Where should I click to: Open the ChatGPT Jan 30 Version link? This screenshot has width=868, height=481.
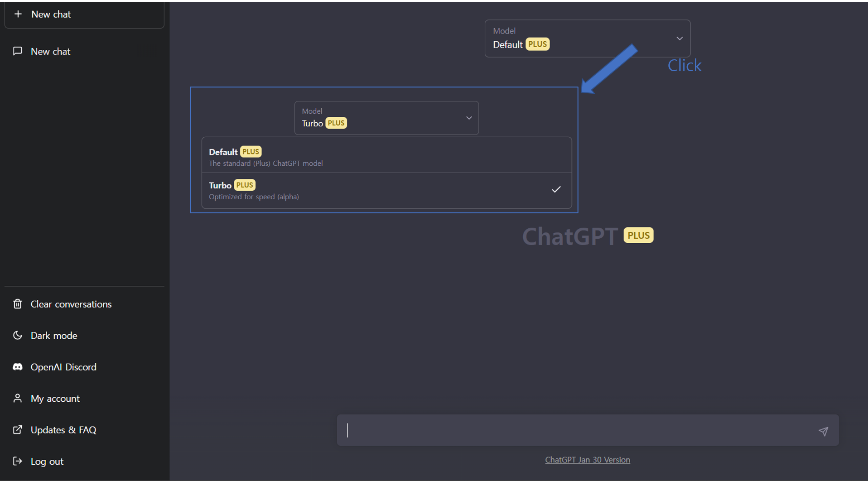[587, 460]
